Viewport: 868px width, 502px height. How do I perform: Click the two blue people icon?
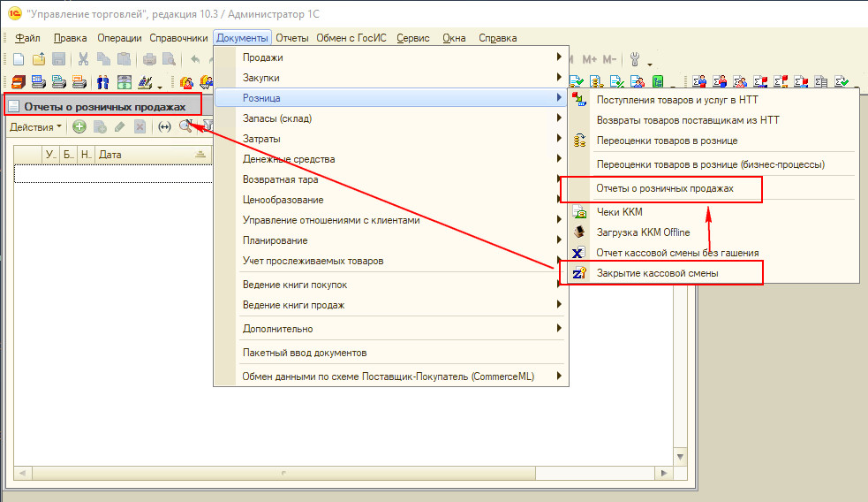click(103, 82)
